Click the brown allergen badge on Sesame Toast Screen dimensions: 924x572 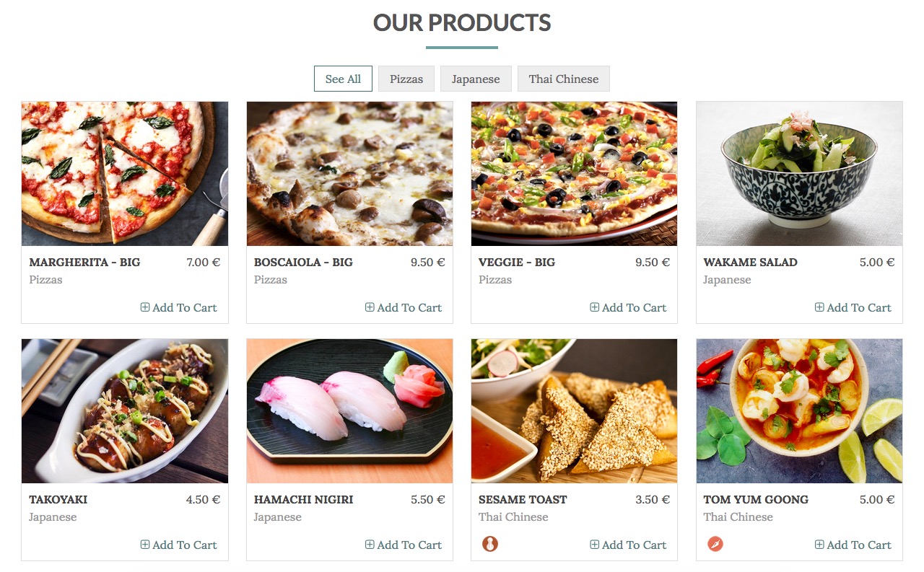tap(490, 544)
